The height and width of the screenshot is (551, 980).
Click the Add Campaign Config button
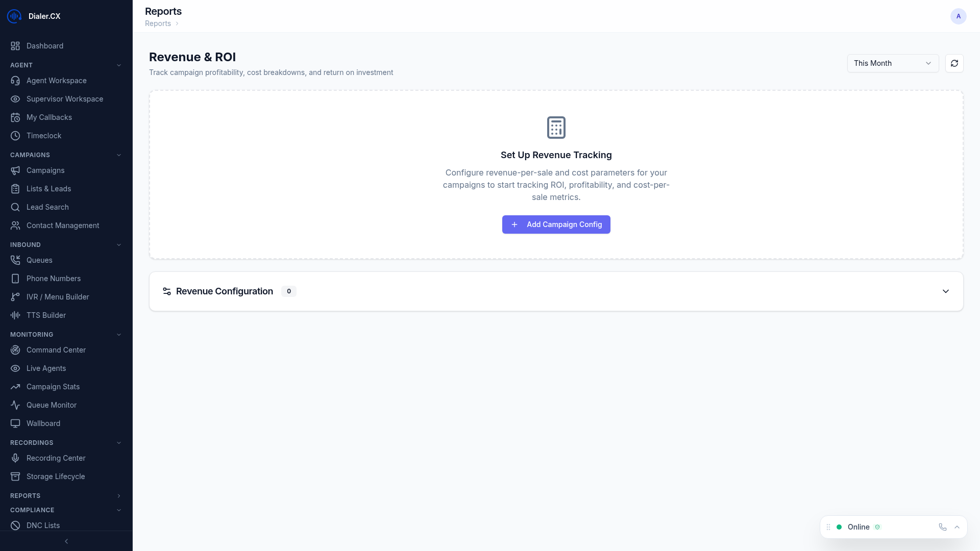pyautogui.click(x=556, y=224)
